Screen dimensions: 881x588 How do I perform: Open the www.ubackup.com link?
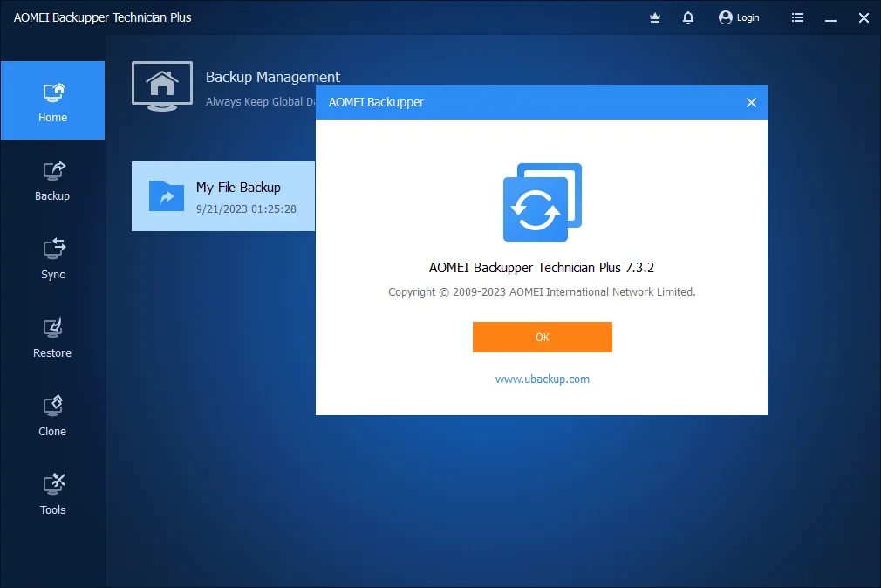click(x=543, y=379)
